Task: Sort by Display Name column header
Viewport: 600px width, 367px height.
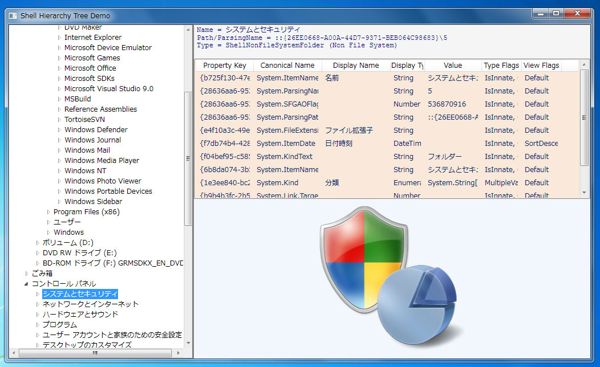Action: (356, 65)
